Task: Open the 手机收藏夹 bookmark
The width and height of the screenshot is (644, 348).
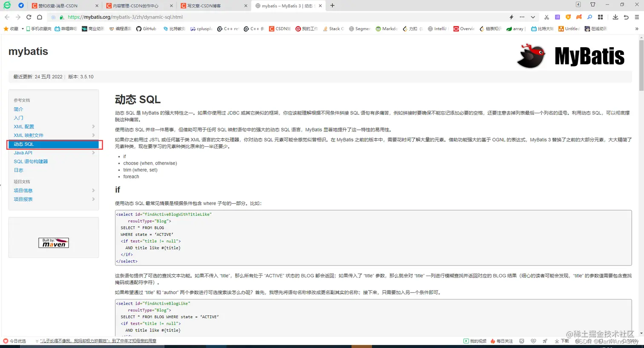Action: [38, 29]
